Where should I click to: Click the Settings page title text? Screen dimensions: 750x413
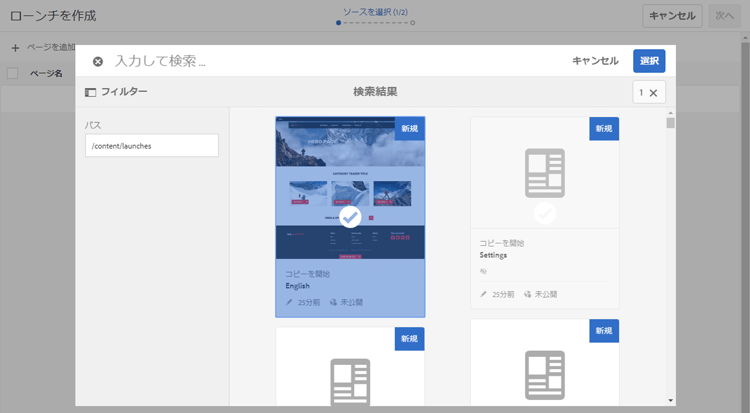click(493, 255)
